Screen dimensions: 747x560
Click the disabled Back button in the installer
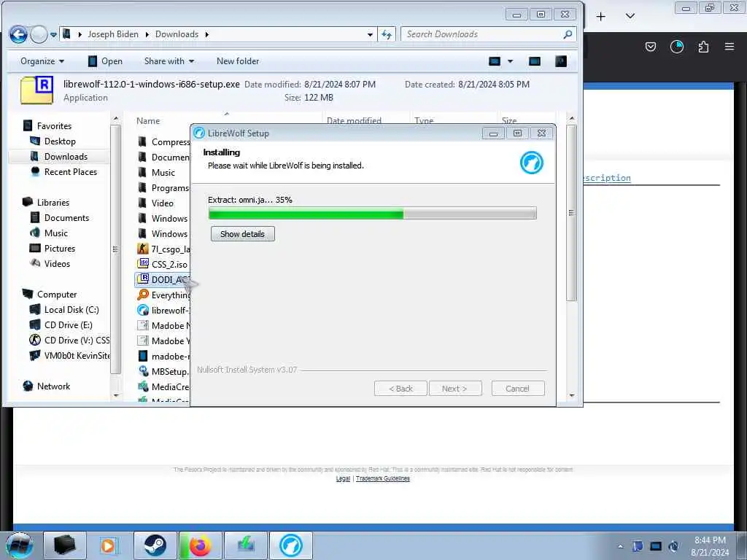[400, 389]
